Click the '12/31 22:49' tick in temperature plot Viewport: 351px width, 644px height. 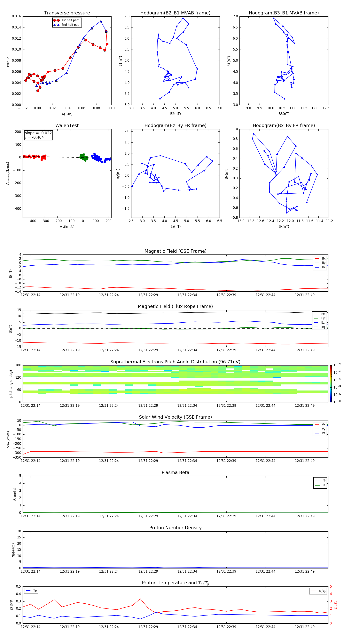(305, 627)
